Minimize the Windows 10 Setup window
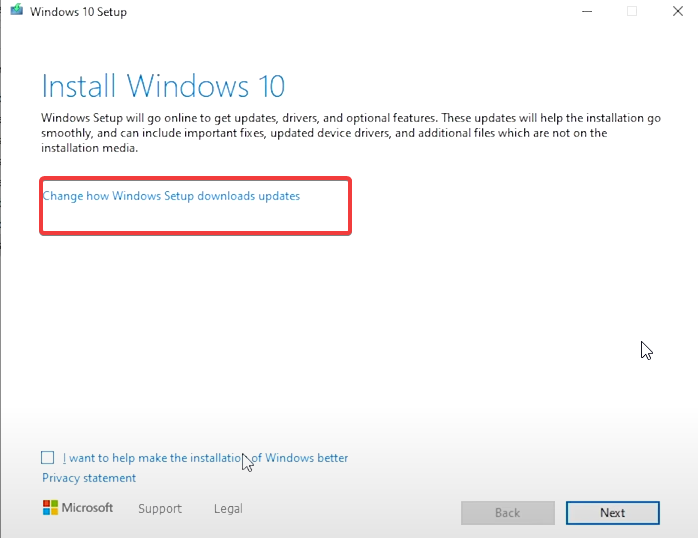This screenshot has width=698, height=538. click(x=584, y=12)
